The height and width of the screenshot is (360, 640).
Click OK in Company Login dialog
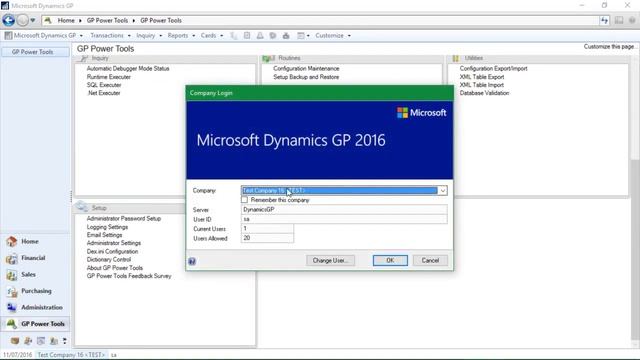pos(390,260)
